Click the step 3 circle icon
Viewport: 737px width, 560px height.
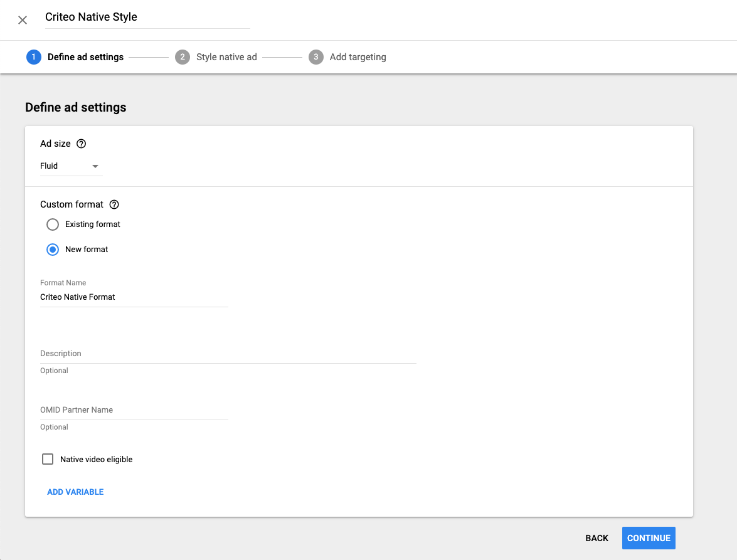pyautogui.click(x=315, y=57)
